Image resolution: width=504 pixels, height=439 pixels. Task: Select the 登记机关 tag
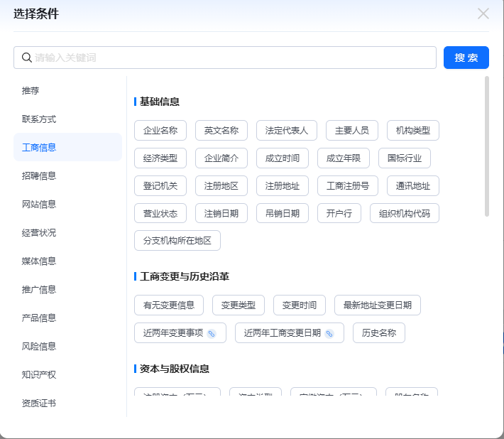point(160,185)
